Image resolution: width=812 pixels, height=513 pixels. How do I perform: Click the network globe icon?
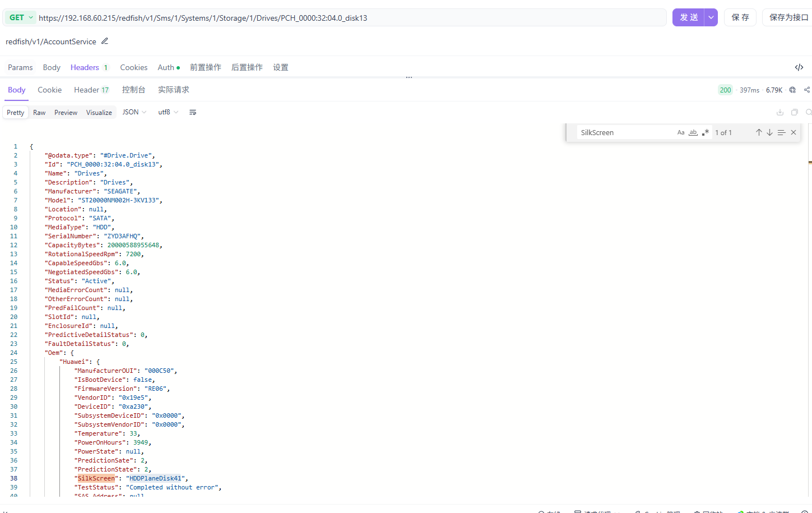point(792,90)
